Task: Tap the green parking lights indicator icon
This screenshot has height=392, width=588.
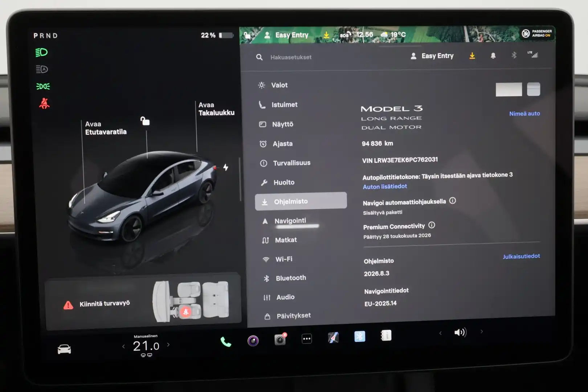Action: [43, 86]
